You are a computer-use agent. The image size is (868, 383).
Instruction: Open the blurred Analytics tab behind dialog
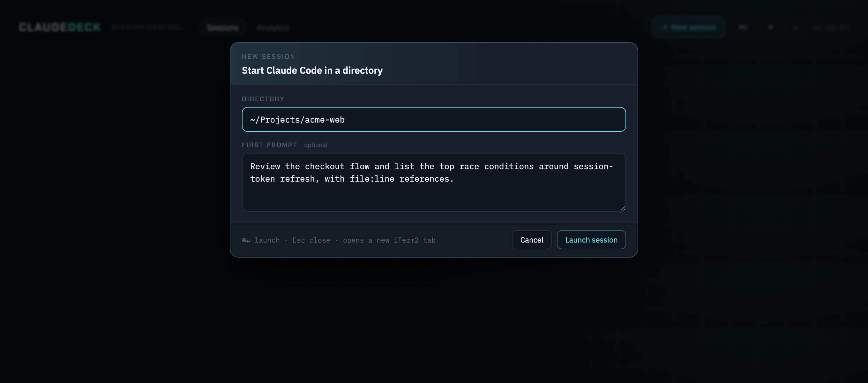tap(272, 27)
